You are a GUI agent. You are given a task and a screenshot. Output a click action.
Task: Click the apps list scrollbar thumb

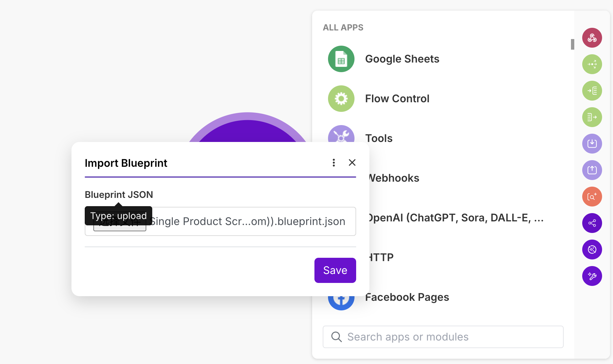click(x=572, y=44)
